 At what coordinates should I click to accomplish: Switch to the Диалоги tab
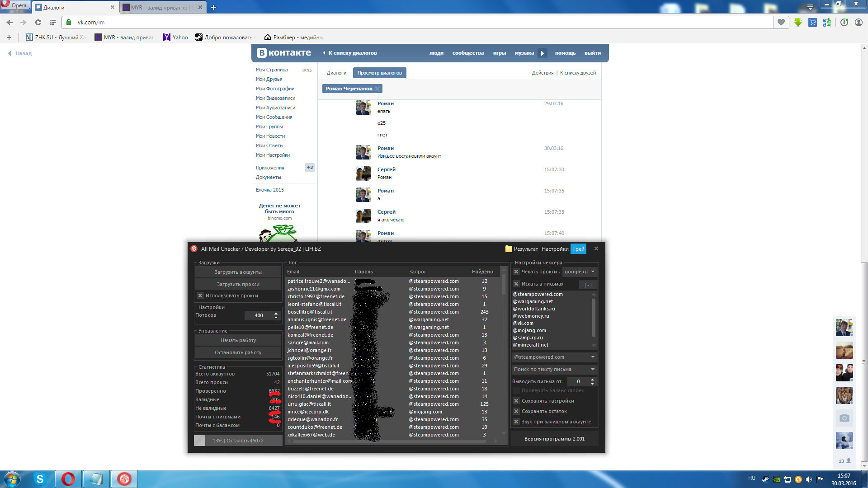[x=336, y=73]
